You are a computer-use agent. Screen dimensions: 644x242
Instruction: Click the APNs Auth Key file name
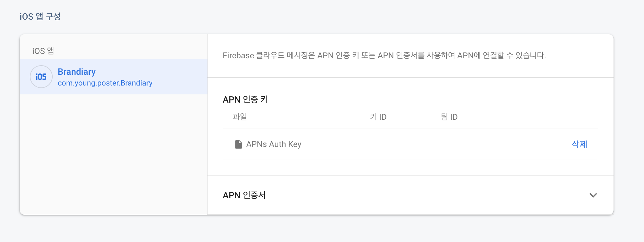pos(273,144)
